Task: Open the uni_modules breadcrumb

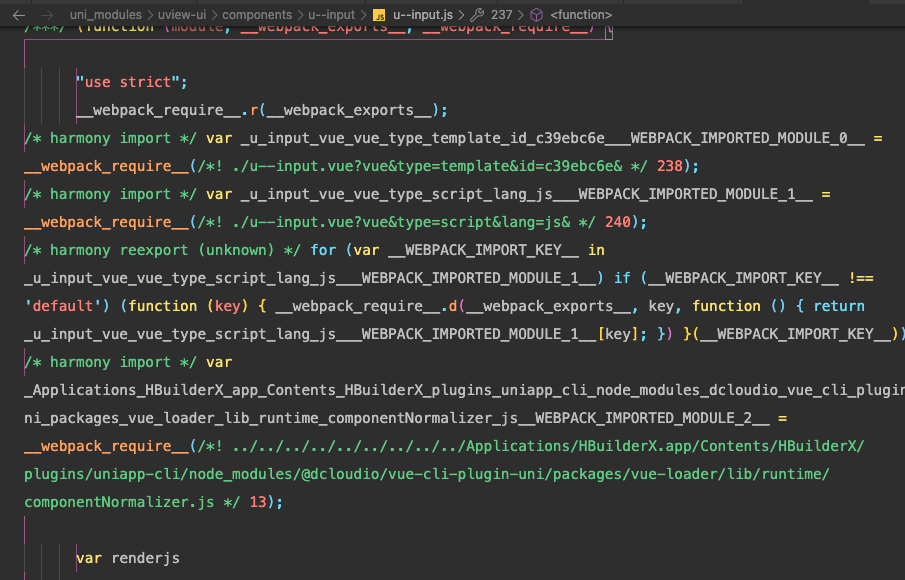Action: tap(106, 15)
